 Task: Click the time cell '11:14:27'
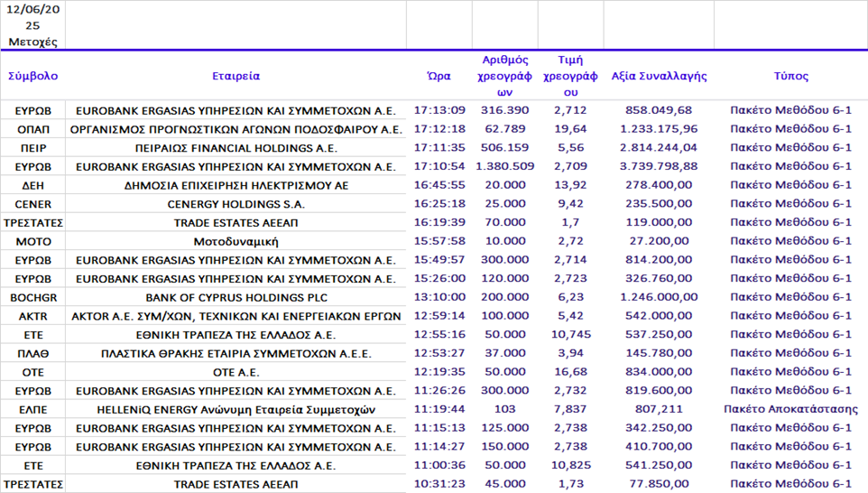(439, 446)
